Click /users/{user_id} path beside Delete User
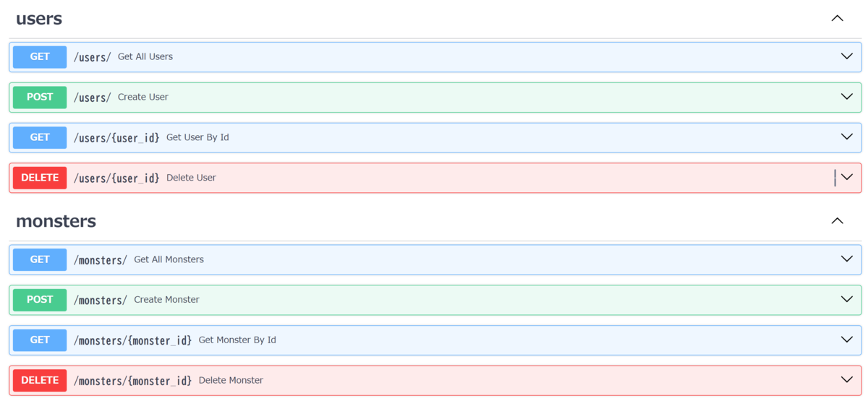The width and height of the screenshot is (868, 401). 116,178
